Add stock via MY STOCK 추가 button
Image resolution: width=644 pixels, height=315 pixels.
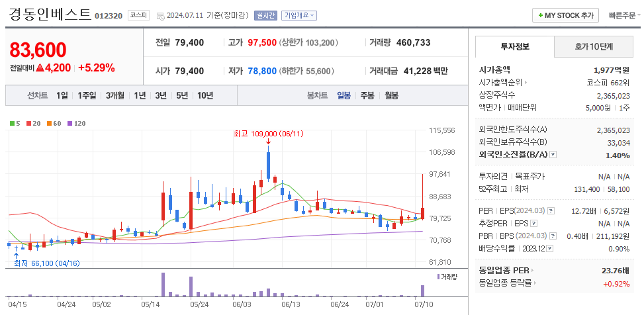(x=565, y=16)
